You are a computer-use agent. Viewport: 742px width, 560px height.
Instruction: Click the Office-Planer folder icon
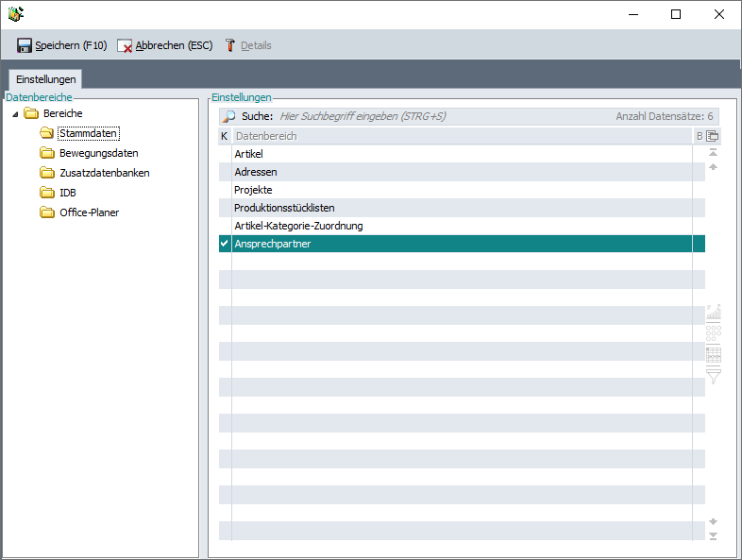tap(47, 212)
